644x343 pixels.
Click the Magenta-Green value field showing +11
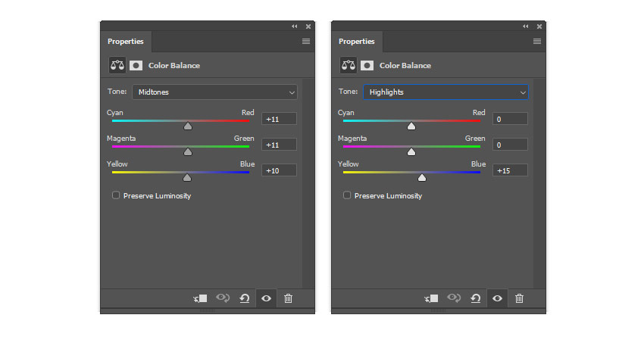279,145
